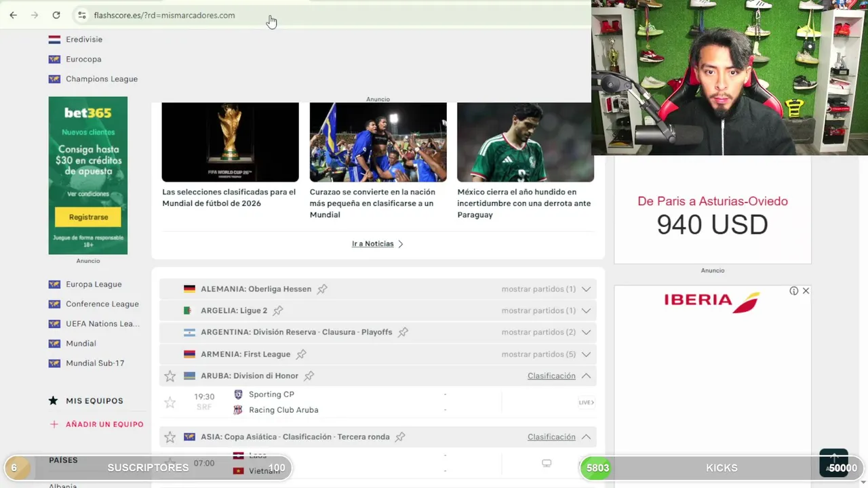The image size is (868, 488).
Task: Open Clasificación for ARUBA Division di Honor
Action: click(x=551, y=375)
